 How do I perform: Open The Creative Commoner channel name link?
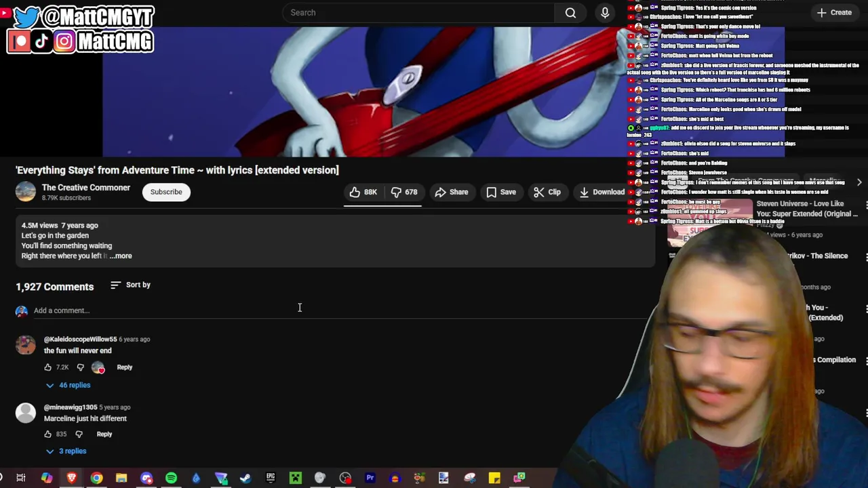pos(86,187)
